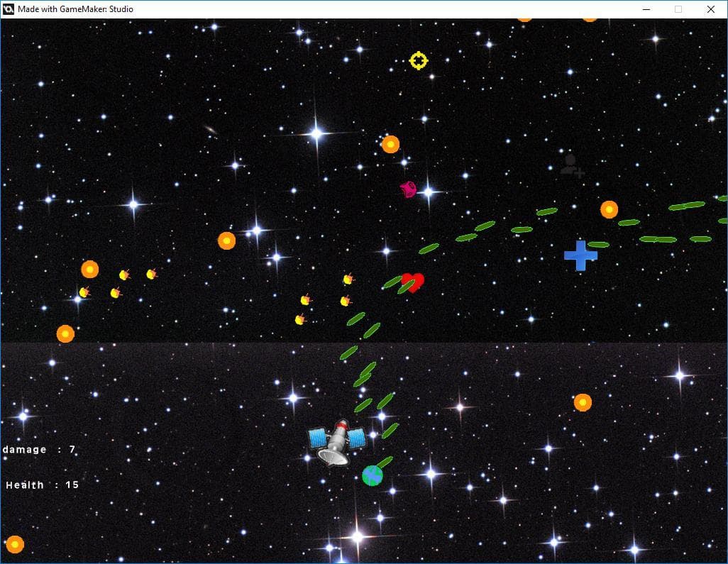728x564 pixels.
Task: Click the orange orb just below the crosshair
Action: pos(390,144)
